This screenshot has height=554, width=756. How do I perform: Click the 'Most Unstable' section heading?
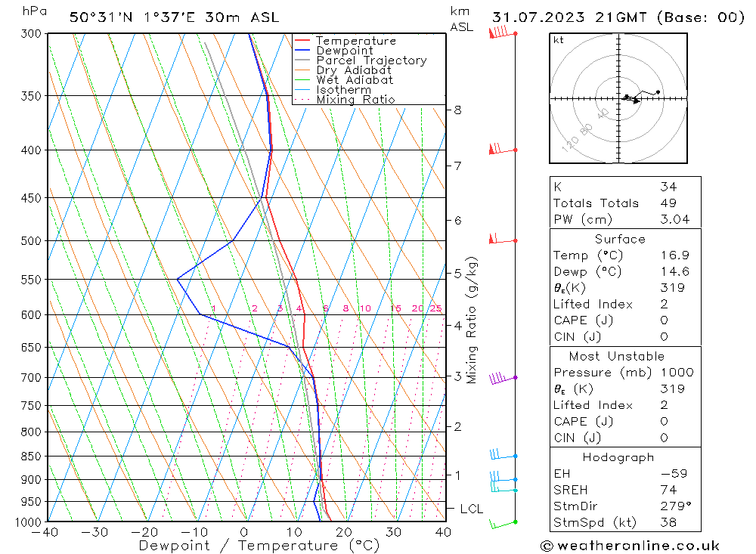click(x=617, y=356)
